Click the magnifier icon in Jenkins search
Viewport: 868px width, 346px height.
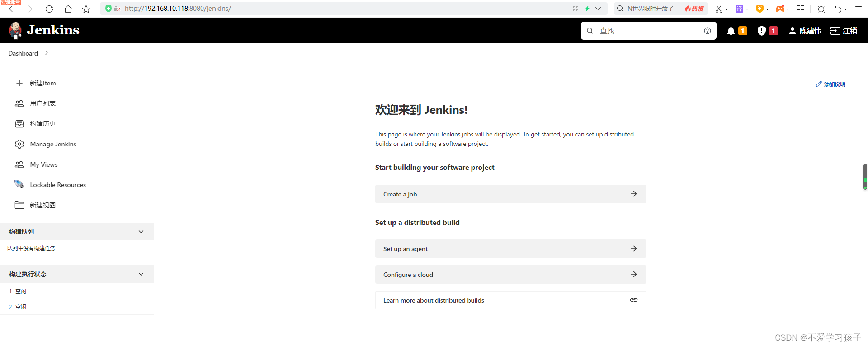[x=590, y=31]
